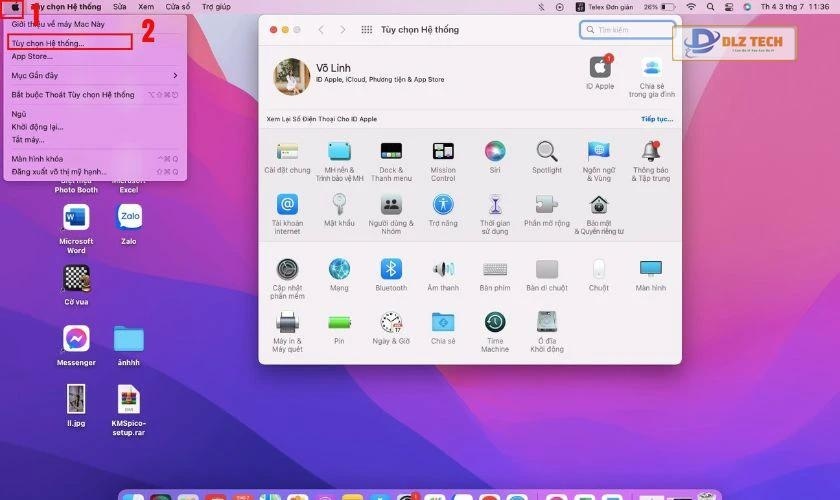The image size is (840, 500).
Task: Click the Spotlight magnifier icon
Action: pyautogui.click(x=546, y=152)
